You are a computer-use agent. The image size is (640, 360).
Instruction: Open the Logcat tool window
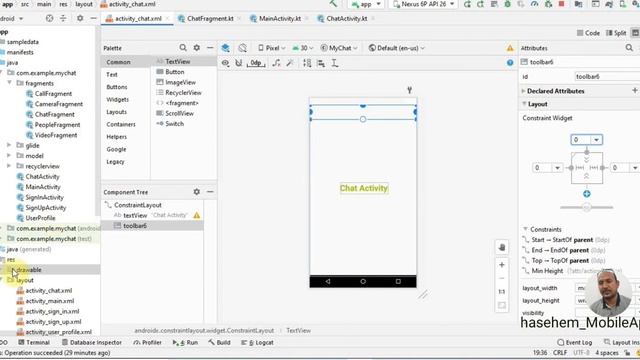[257, 342]
